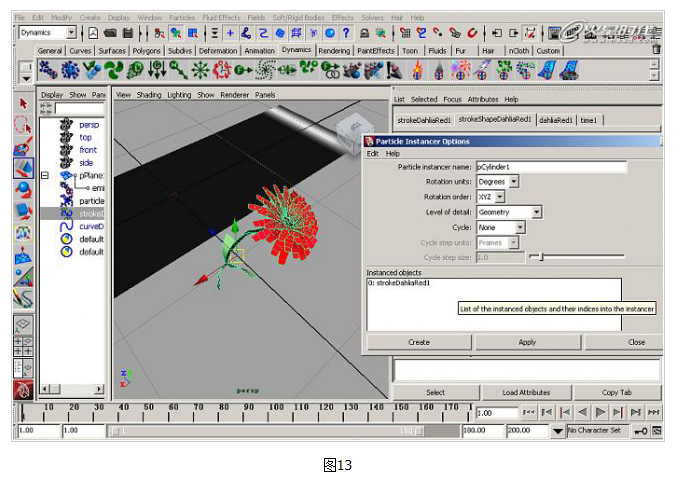Screen dimensions: 678x486
Task: Open the shelf options arrow menu
Action: [x=26, y=79]
